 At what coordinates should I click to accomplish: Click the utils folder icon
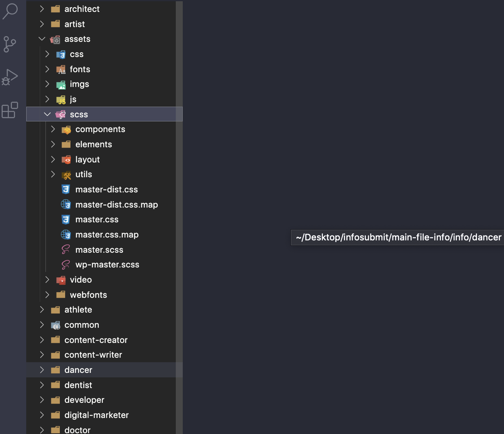[x=66, y=174]
